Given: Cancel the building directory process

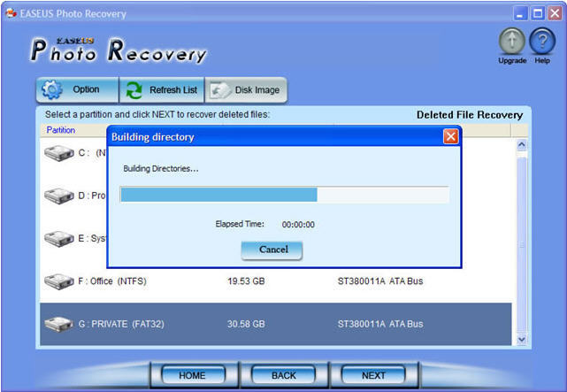Looking at the screenshot, I should [272, 250].
